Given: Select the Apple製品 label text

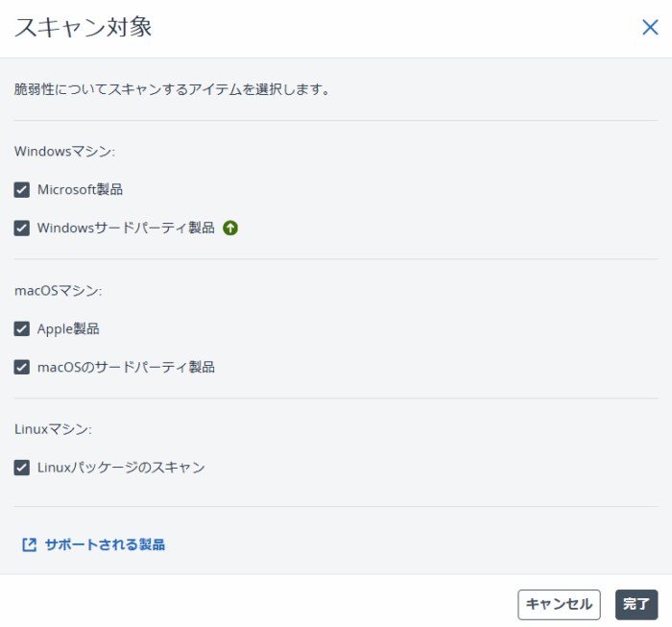Looking at the screenshot, I should coord(68,329).
